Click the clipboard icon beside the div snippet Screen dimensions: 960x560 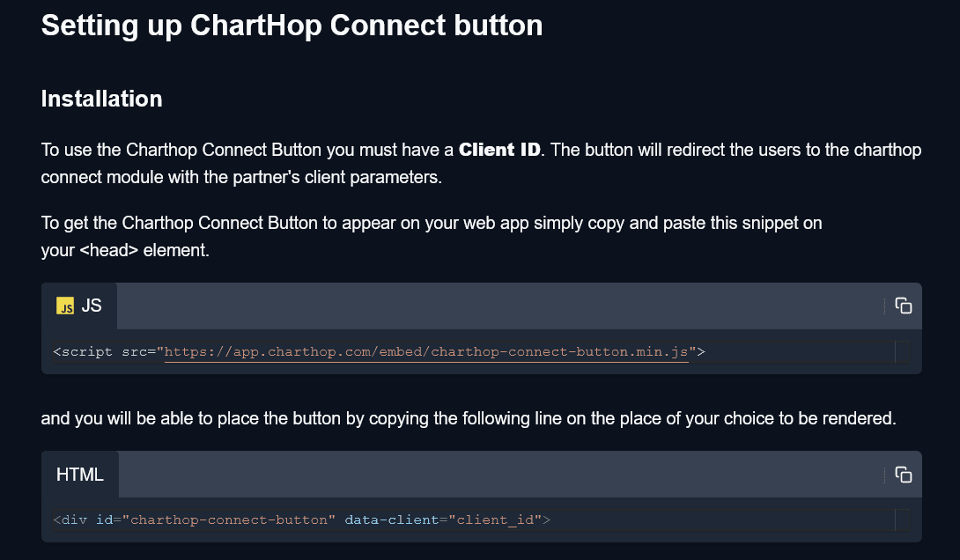904,474
